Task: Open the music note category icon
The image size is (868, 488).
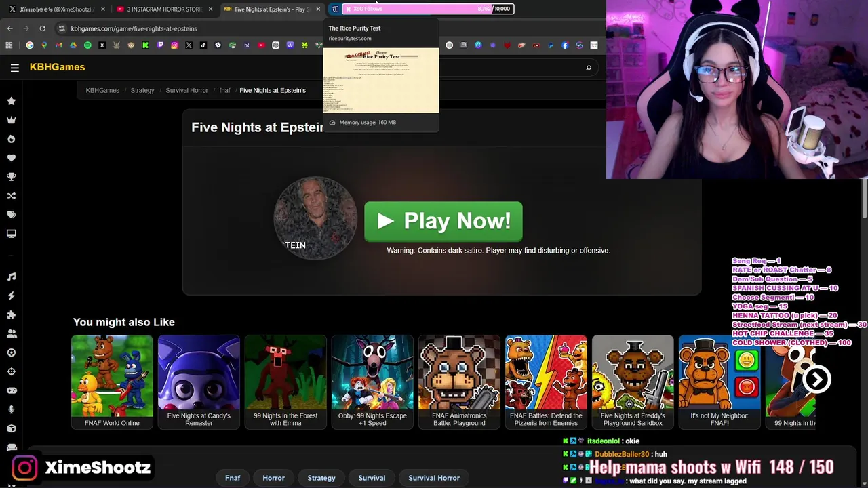Action: pos(12,277)
